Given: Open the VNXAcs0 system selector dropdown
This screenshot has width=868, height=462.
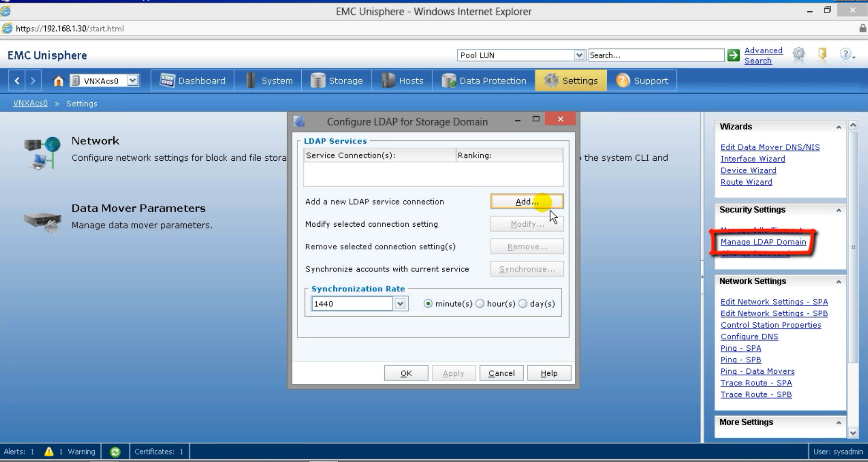Looking at the screenshot, I should click(133, 81).
